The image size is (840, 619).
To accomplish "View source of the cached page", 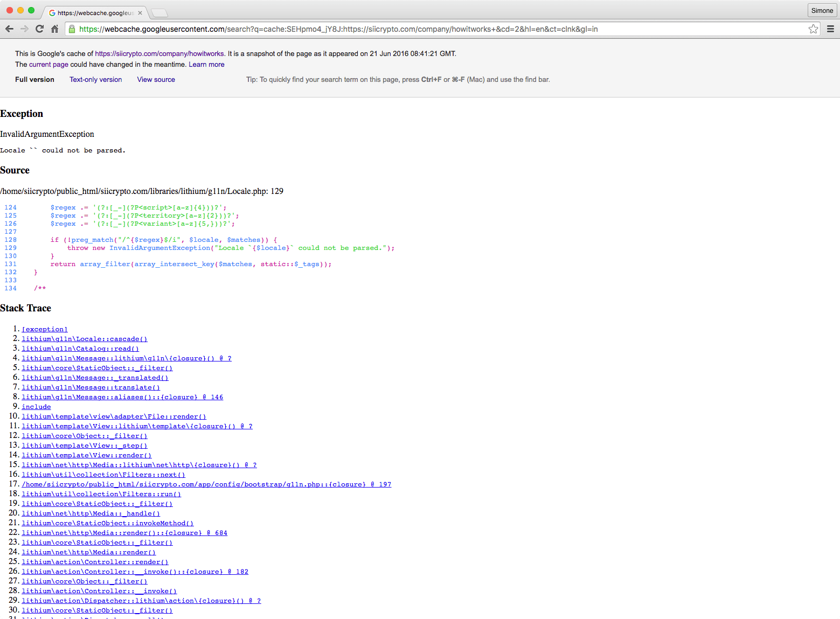I will point(156,79).
